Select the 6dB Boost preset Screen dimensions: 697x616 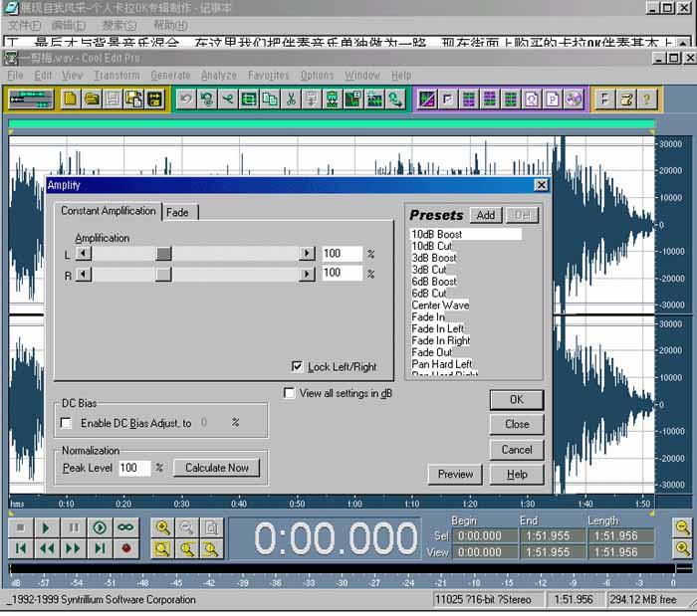pyautogui.click(x=434, y=282)
